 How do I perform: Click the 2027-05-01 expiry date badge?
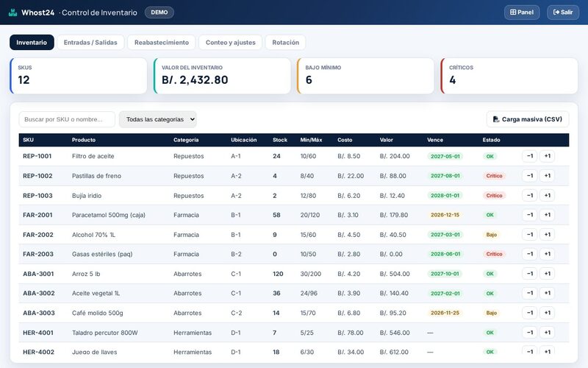pos(445,156)
